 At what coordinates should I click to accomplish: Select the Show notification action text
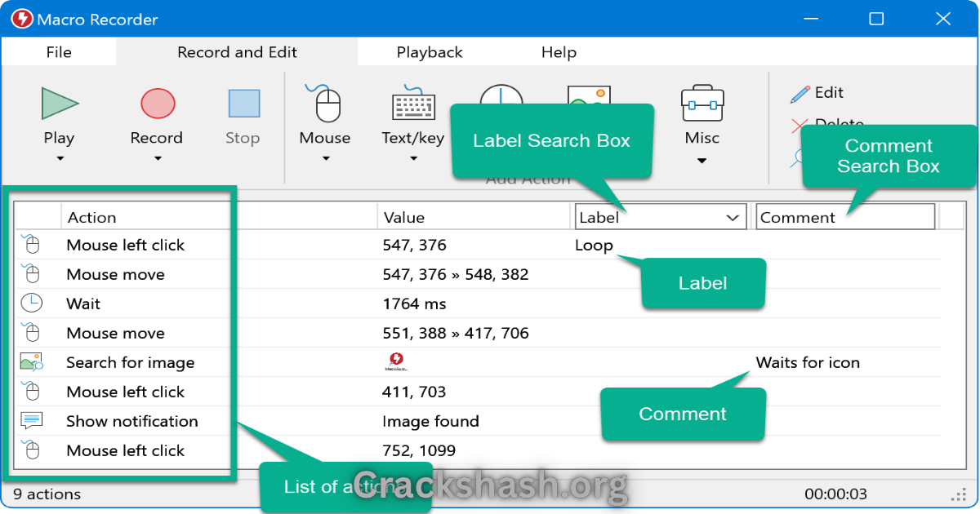[x=132, y=421]
